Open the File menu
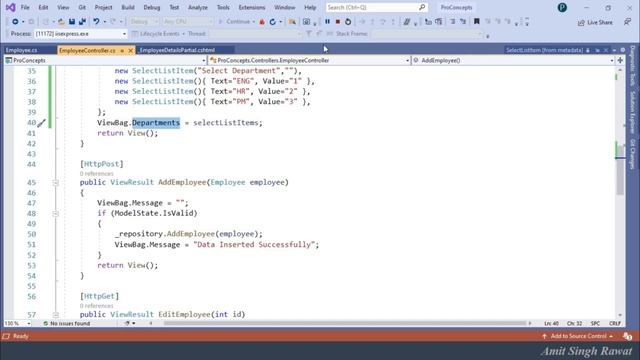 pos(25,7)
